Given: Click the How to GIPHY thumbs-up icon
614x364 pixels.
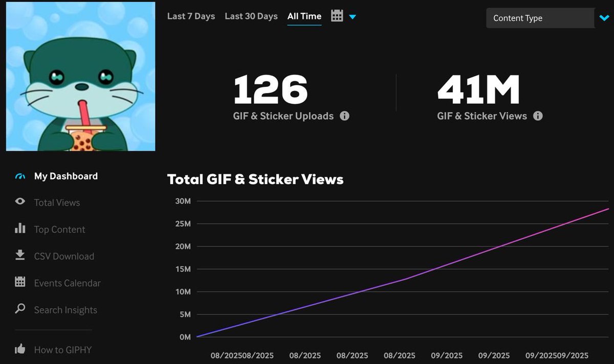Looking at the screenshot, I should coord(19,350).
